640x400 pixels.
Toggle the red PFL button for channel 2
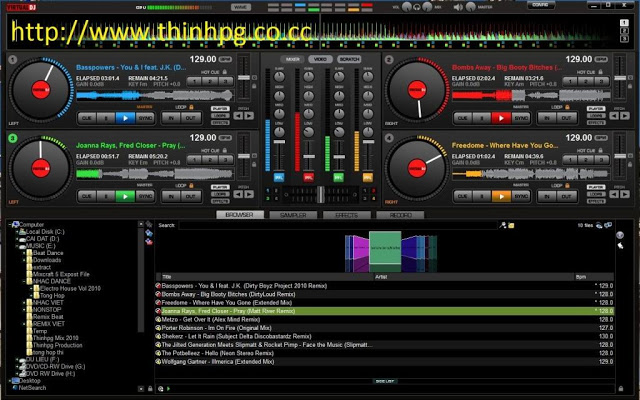(x=309, y=178)
